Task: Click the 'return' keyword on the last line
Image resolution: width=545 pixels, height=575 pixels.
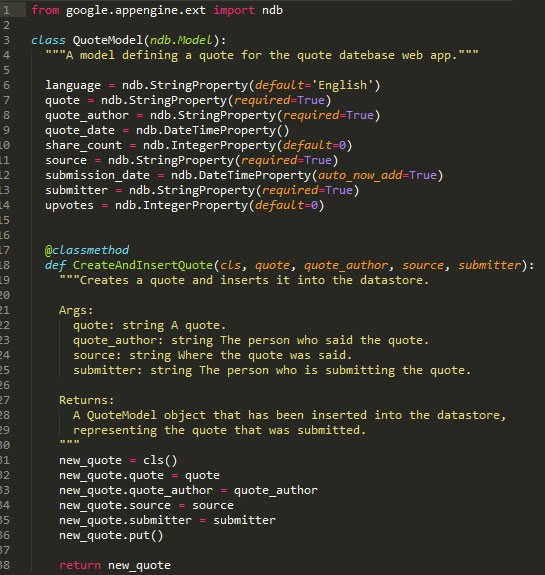Action: pos(80,565)
